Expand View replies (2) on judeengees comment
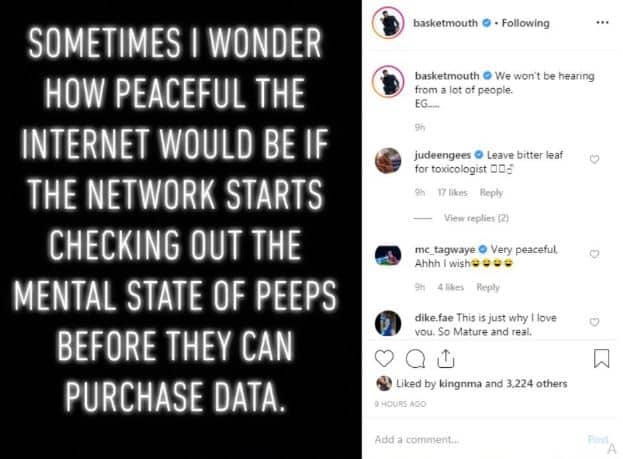623x459 pixels. (x=476, y=217)
